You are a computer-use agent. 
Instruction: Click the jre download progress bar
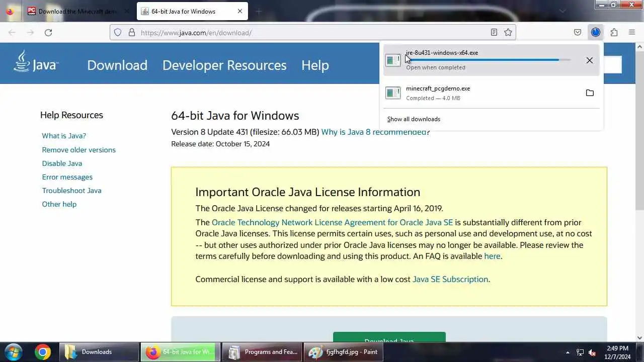point(488,60)
